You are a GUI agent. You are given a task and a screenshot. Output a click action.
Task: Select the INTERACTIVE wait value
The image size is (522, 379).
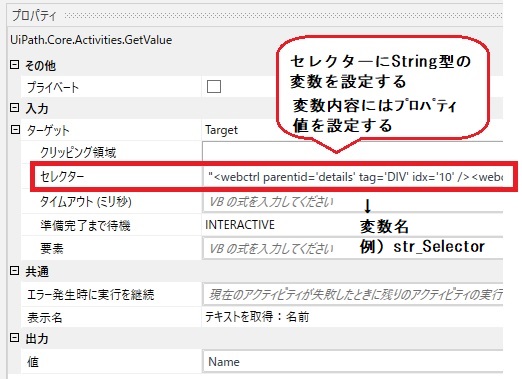tap(240, 225)
